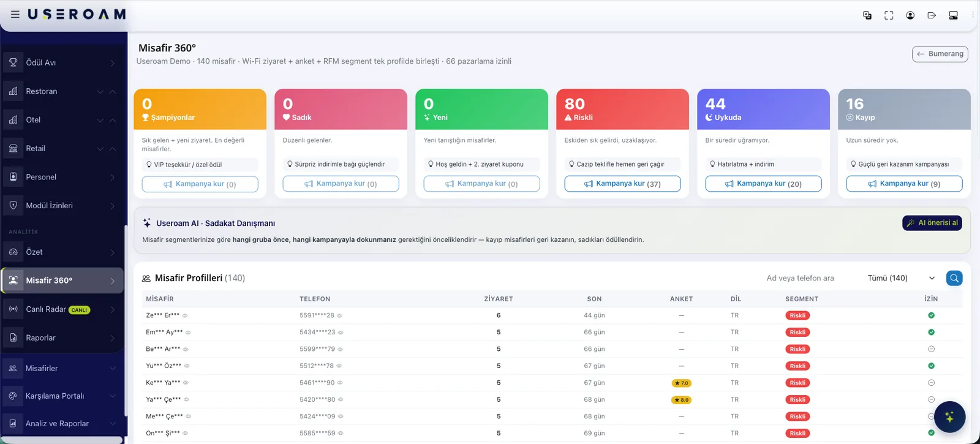
Task: Click the Retail storefront icon
Action: tap(13, 148)
